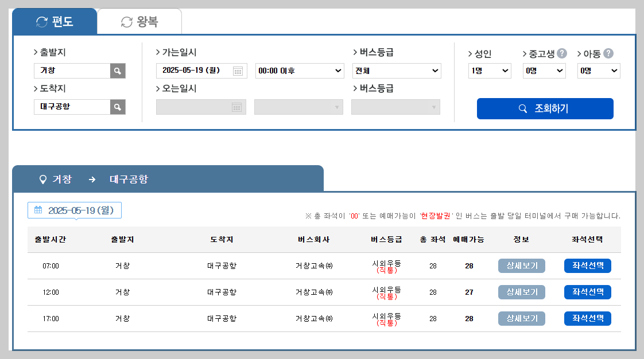
Task: Click 거창고속㈜ in the 12:00 row
Action: [314, 292]
